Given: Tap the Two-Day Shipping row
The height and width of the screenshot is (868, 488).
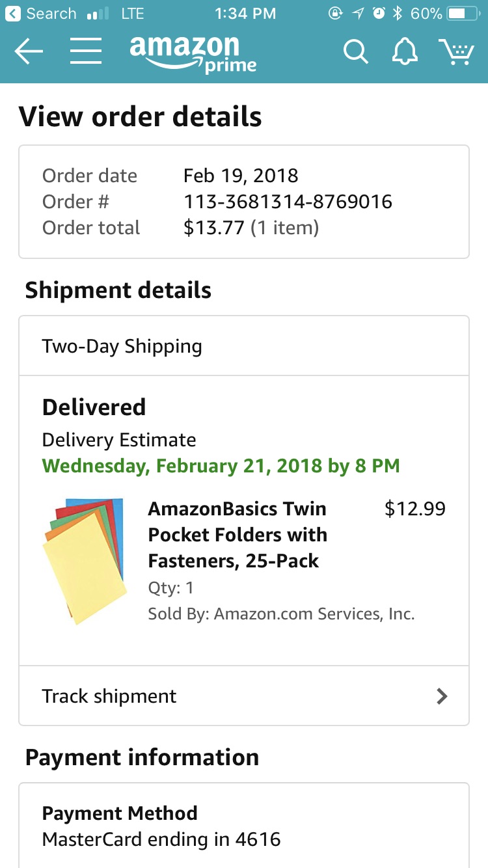Looking at the screenshot, I should pyautogui.click(x=121, y=346).
